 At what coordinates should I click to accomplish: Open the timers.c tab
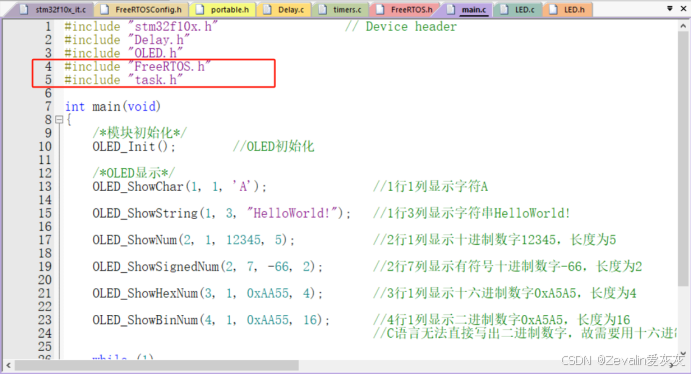tap(341, 9)
